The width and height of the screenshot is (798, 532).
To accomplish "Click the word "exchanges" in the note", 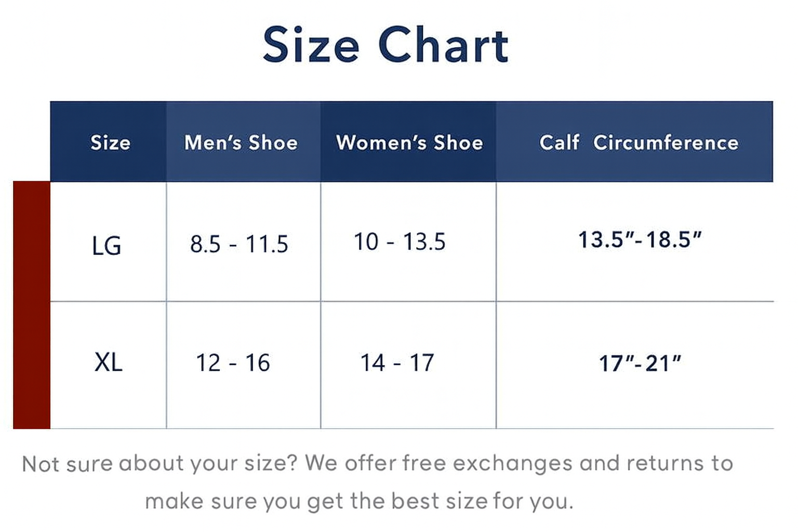I will pos(512,463).
